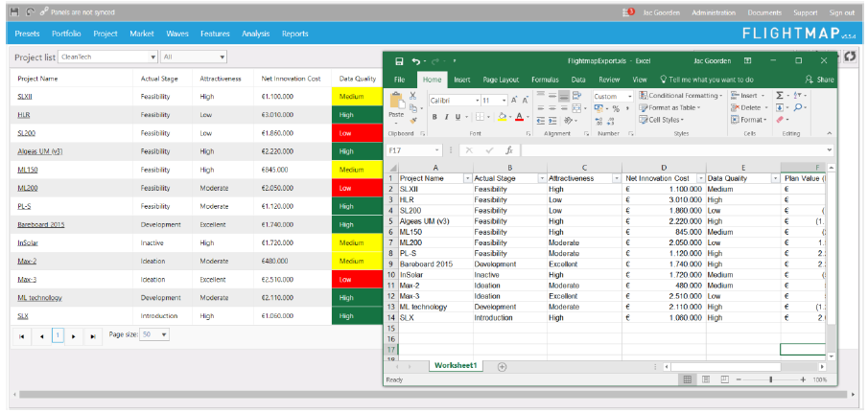Apply italic formatting in Excel

(x=446, y=117)
